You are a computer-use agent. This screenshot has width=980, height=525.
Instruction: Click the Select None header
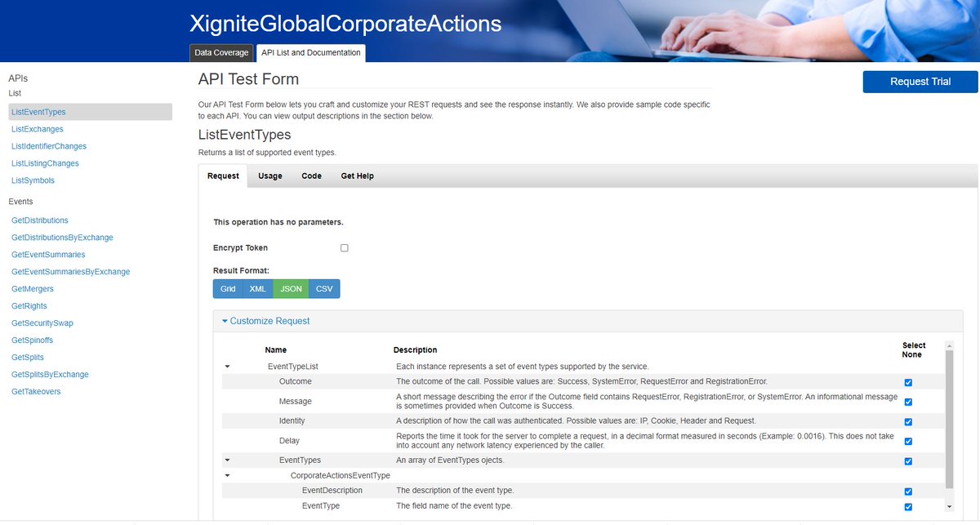tap(914, 350)
